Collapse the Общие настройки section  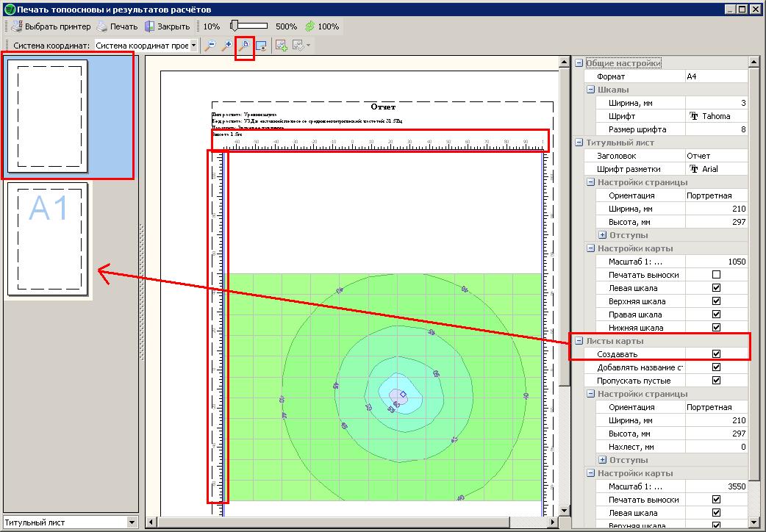(x=579, y=63)
